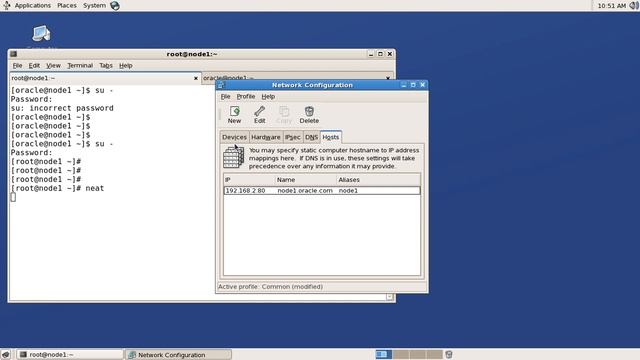This screenshot has width=640, height=360.
Task: Sort hosts by IP column header
Action: pyautogui.click(x=249, y=180)
